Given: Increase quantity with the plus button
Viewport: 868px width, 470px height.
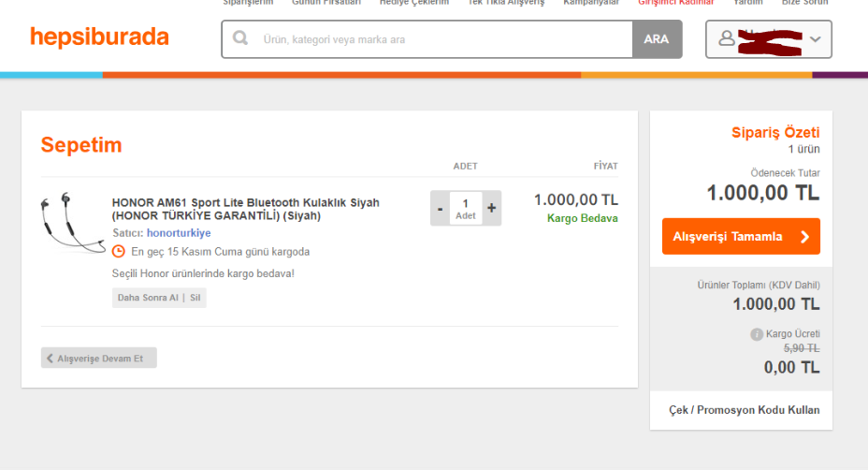Looking at the screenshot, I should click(x=492, y=209).
